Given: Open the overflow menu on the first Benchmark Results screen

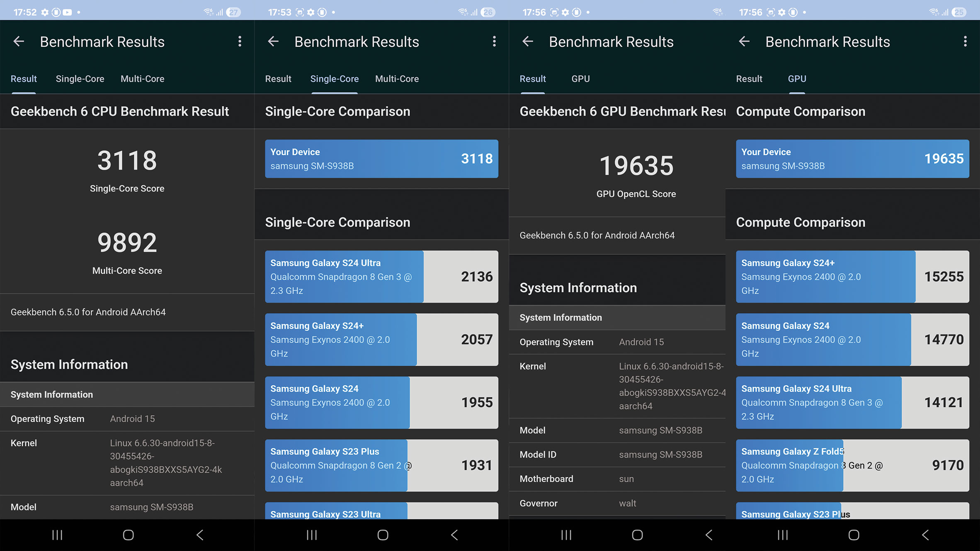Looking at the screenshot, I should point(240,41).
